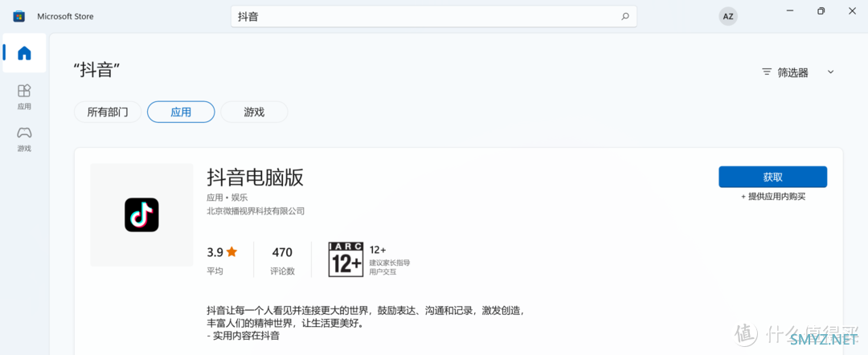The image size is (868, 355).
Task: Click the 应用 • 娱乐 category text
Action: click(x=227, y=198)
